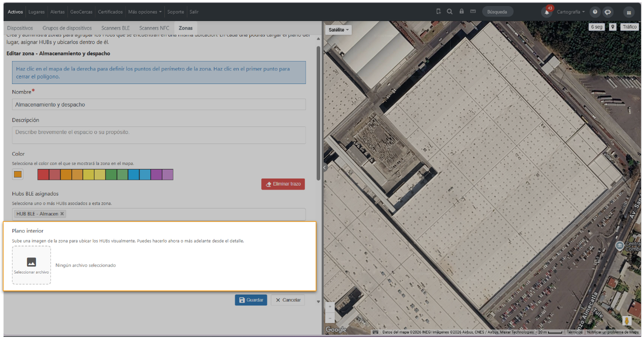
Task: Switch to Grupos de dispositivos tab
Action: pos(67,28)
